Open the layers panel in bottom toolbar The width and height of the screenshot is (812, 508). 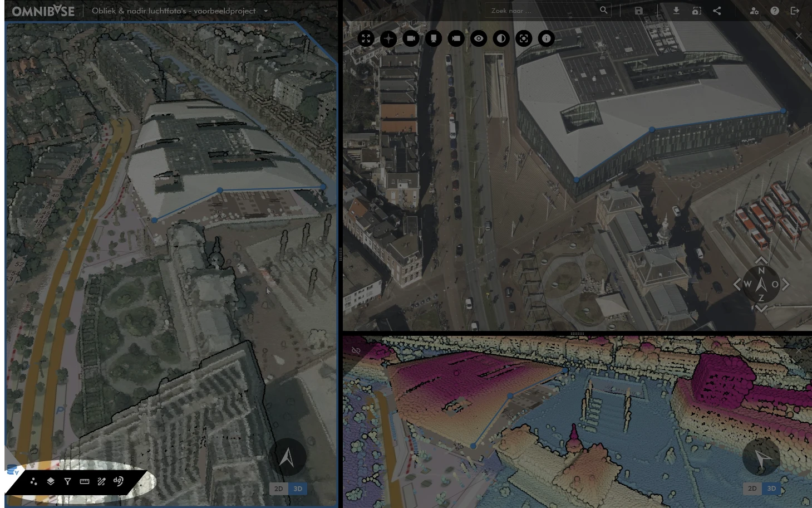click(x=51, y=481)
